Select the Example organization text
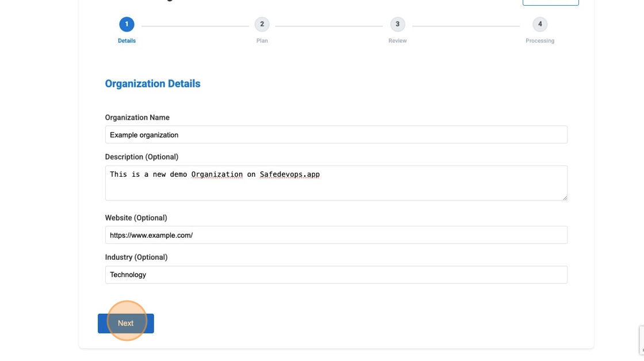The height and width of the screenshot is (361, 644). [x=143, y=134]
